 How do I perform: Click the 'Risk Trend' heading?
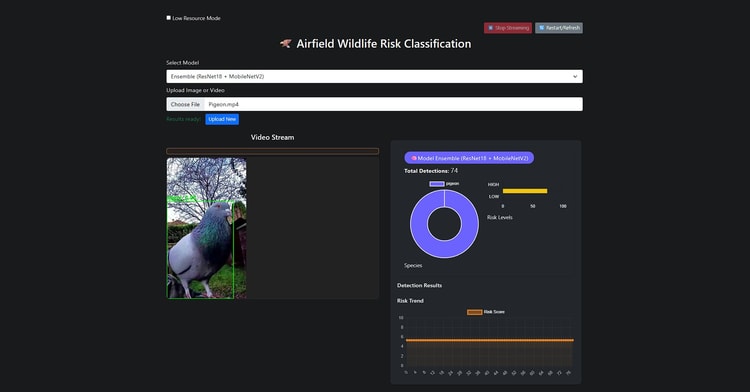(410, 301)
